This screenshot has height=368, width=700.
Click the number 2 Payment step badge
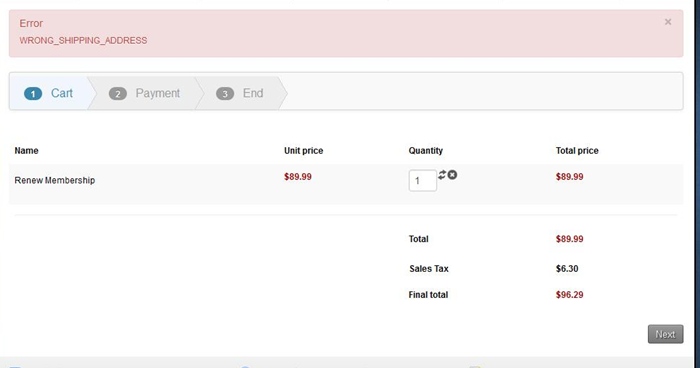118,94
